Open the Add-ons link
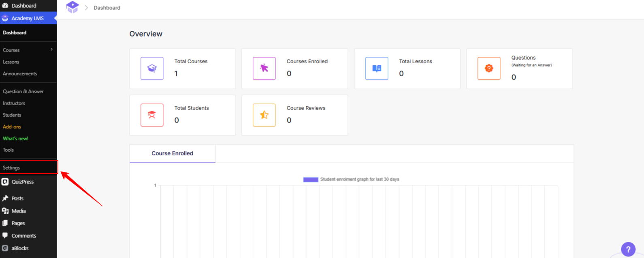 [x=12, y=127]
